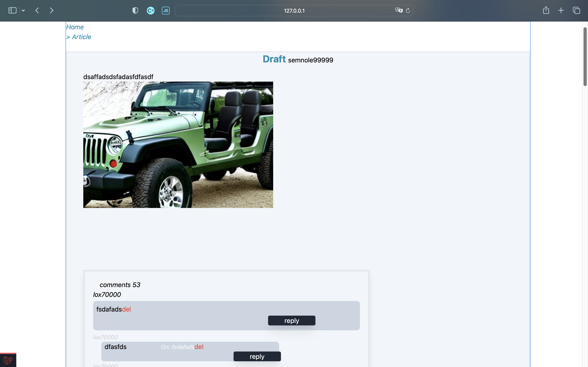The height and width of the screenshot is (367, 588).
Task: Click the C+ extension icon
Action: pyautogui.click(x=151, y=10)
